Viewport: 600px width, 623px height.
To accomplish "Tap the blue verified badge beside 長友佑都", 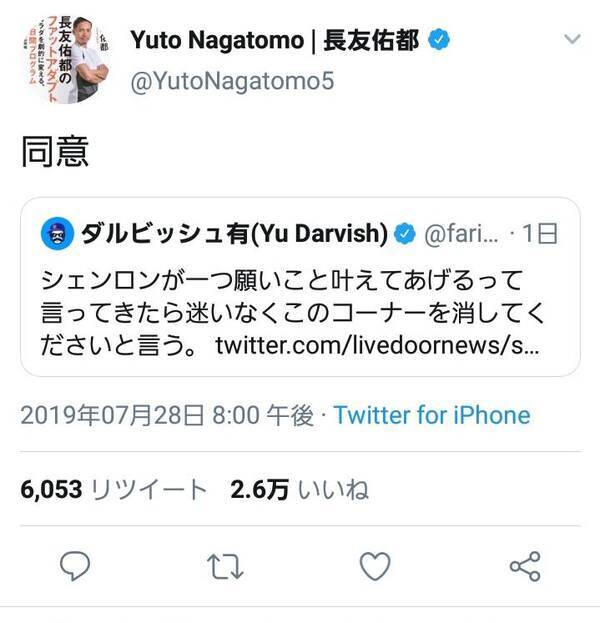I will (x=437, y=40).
